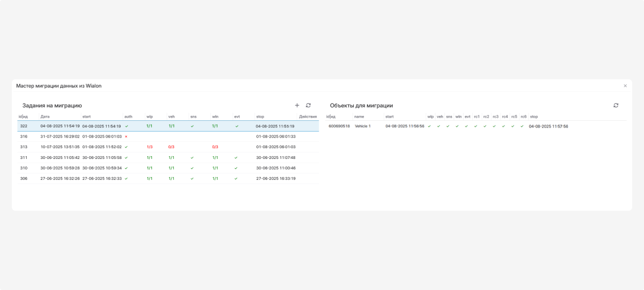
Task: Click the auth checkmark in task 322 row
Action: pyautogui.click(x=126, y=126)
